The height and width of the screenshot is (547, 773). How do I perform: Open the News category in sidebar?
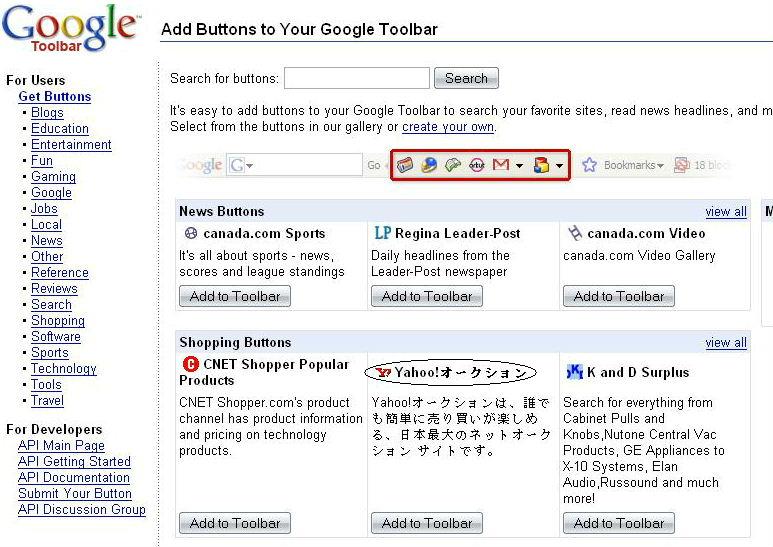47,240
